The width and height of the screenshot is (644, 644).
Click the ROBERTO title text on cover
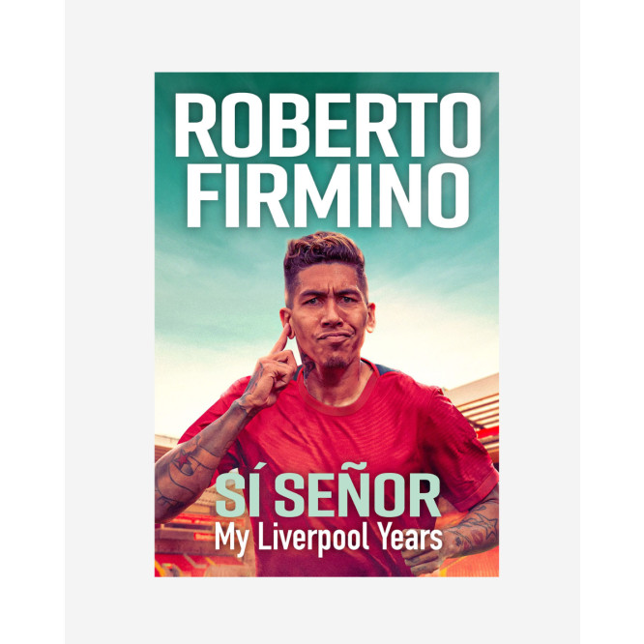click(328, 125)
